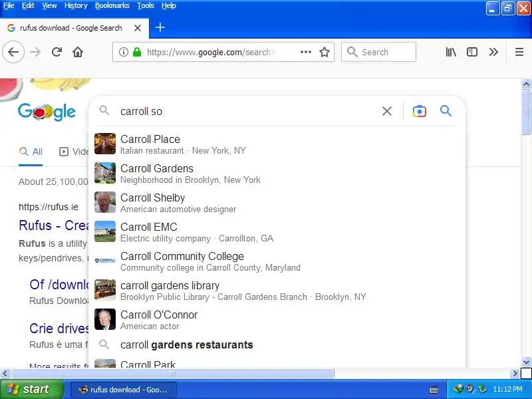Click the network globe tray icon
This screenshot has width=532, height=399.
coord(458,389)
